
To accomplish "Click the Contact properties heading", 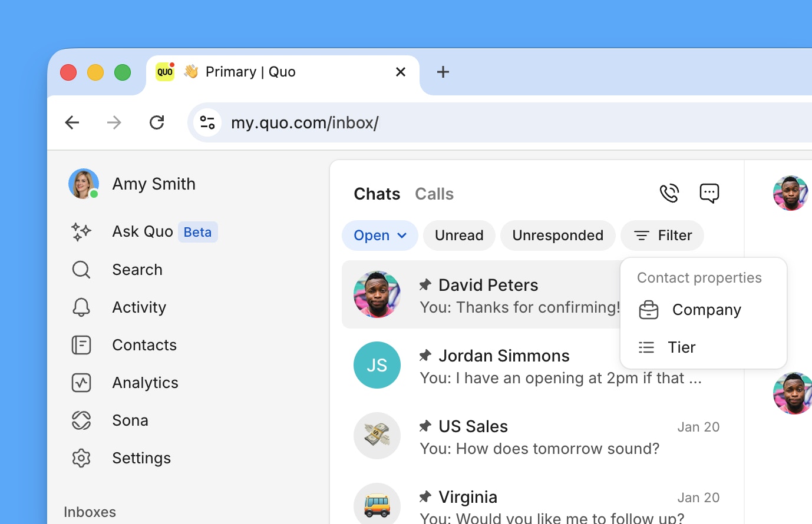I will tap(699, 278).
